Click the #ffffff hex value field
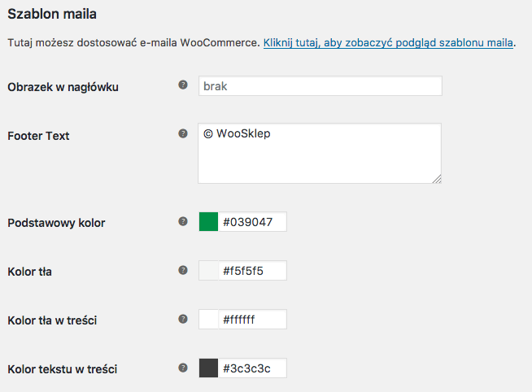Image resolution: width=532 pixels, height=392 pixels. click(x=252, y=320)
